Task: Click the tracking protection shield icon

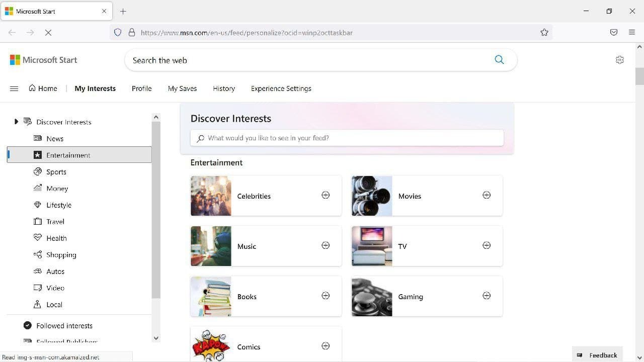Action: (x=118, y=32)
